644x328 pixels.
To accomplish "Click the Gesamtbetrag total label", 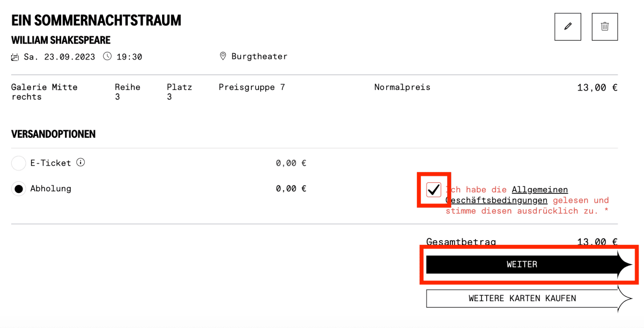I will point(461,242).
